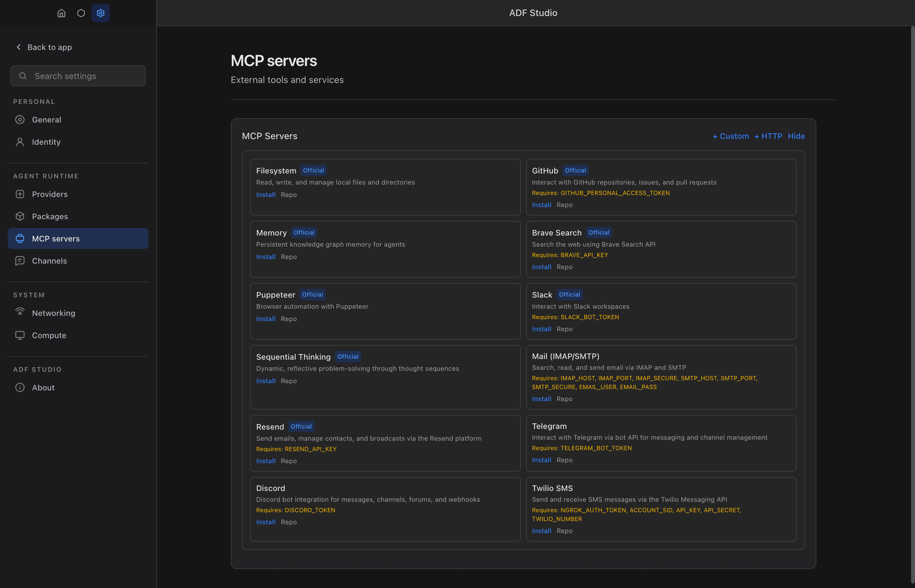Click the Networking wifi icon
Screen dimensions: 915x588
pyautogui.click(x=20, y=312)
